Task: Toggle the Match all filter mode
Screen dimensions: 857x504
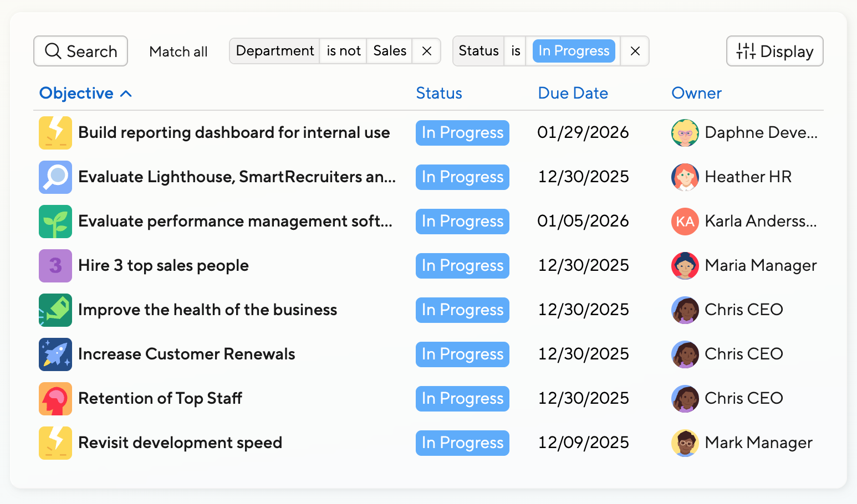Action: [178, 52]
